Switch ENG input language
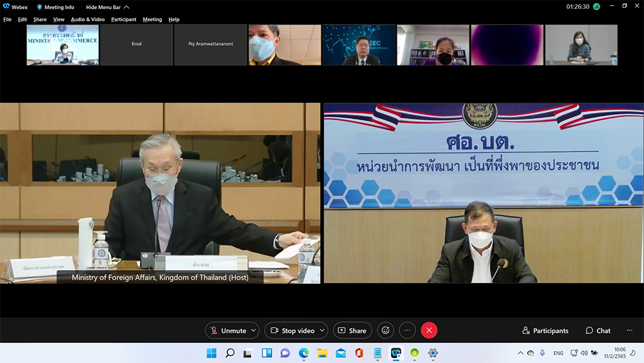This screenshot has width=644, height=363. point(558,353)
